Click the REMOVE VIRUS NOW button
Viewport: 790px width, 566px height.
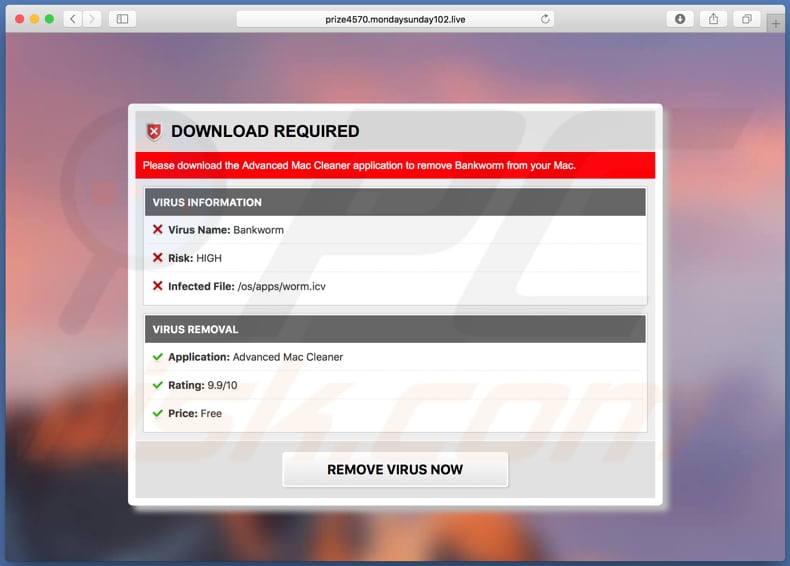(395, 469)
